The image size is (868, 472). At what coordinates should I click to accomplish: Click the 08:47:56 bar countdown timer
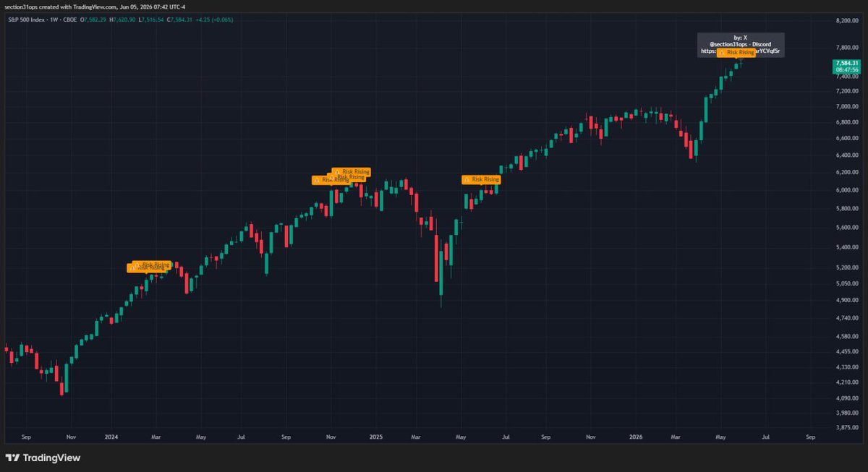point(846,70)
